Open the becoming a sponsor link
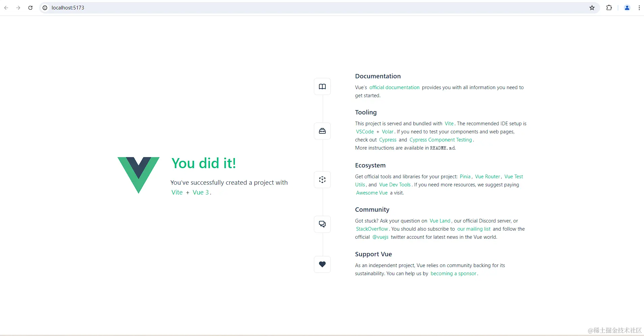Screen dimensions: 644x336 click(x=453, y=274)
